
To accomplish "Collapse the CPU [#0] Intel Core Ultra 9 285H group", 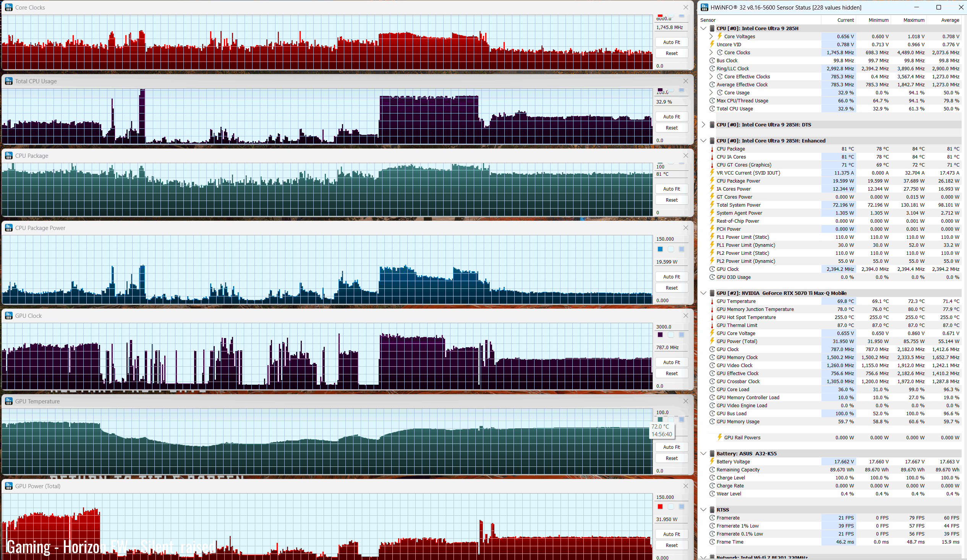I will pos(703,28).
